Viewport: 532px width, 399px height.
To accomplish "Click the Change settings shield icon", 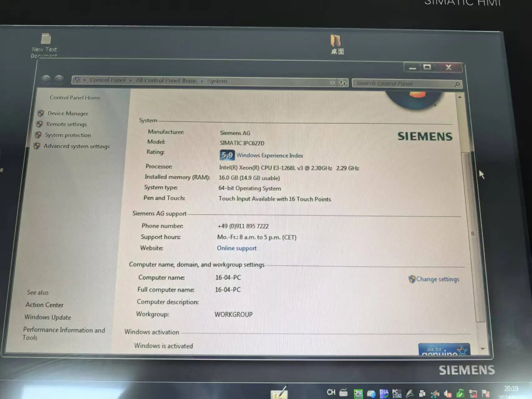I will click(412, 279).
